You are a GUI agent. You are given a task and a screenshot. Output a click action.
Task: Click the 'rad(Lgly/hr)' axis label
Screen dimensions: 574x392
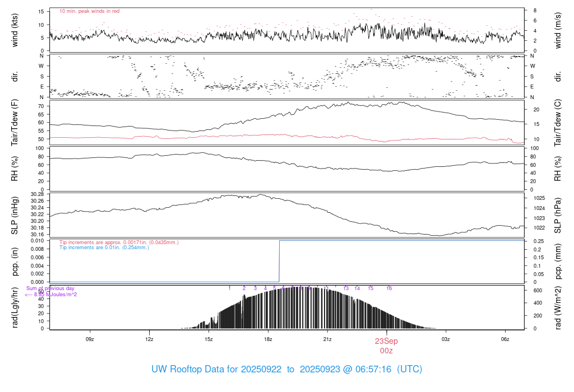pyautogui.click(x=15, y=307)
